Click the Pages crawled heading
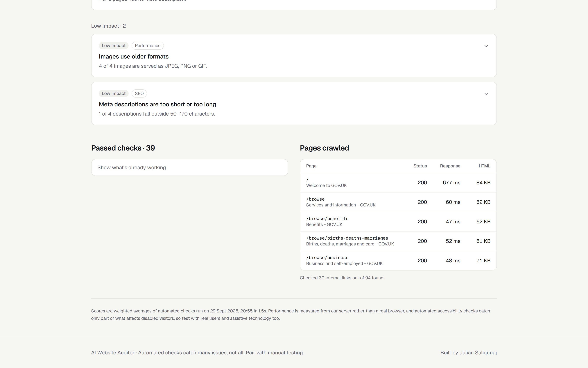Screen dimensions: 588x368 click(324, 148)
